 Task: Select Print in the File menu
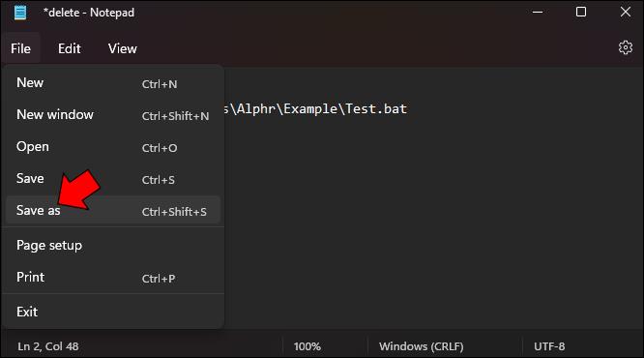tap(113, 278)
